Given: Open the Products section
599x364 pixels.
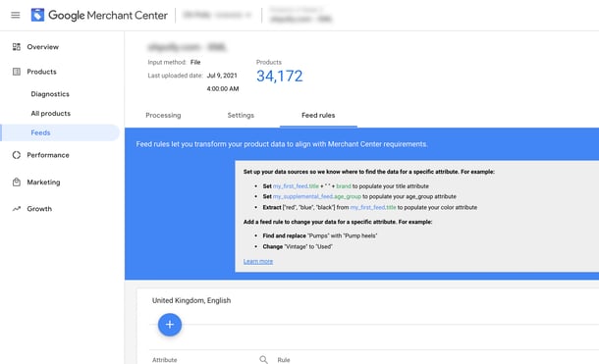Looking at the screenshot, I should point(41,72).
